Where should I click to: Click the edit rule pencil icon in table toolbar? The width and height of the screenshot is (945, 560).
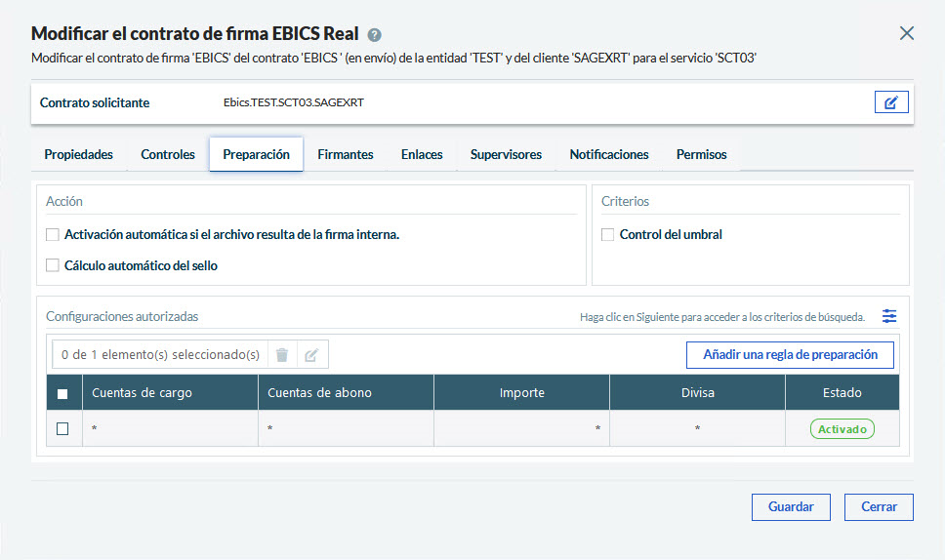[311, 355]
